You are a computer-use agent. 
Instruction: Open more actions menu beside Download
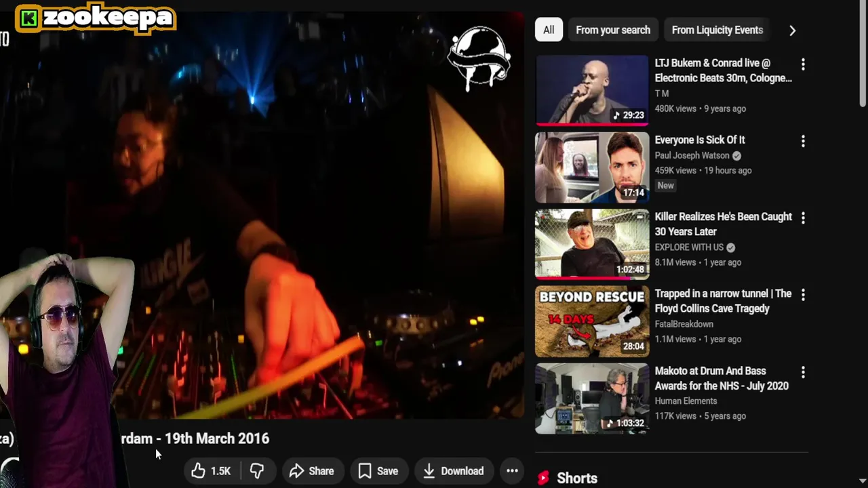click(x=513, y=471)
